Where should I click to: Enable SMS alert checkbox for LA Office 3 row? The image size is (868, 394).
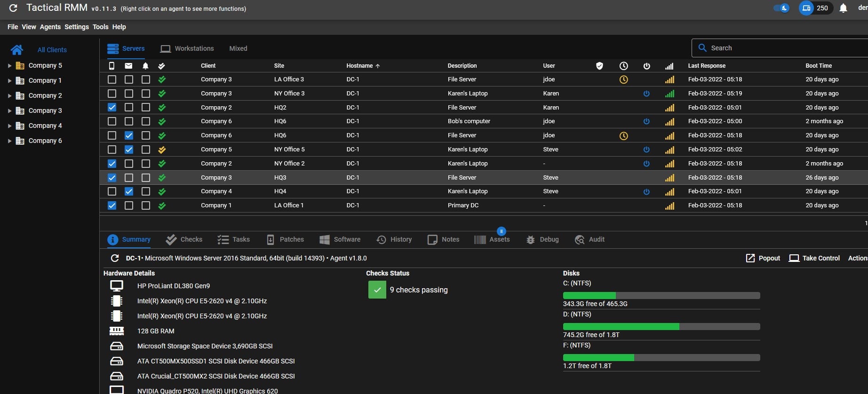tap(111, 79)
